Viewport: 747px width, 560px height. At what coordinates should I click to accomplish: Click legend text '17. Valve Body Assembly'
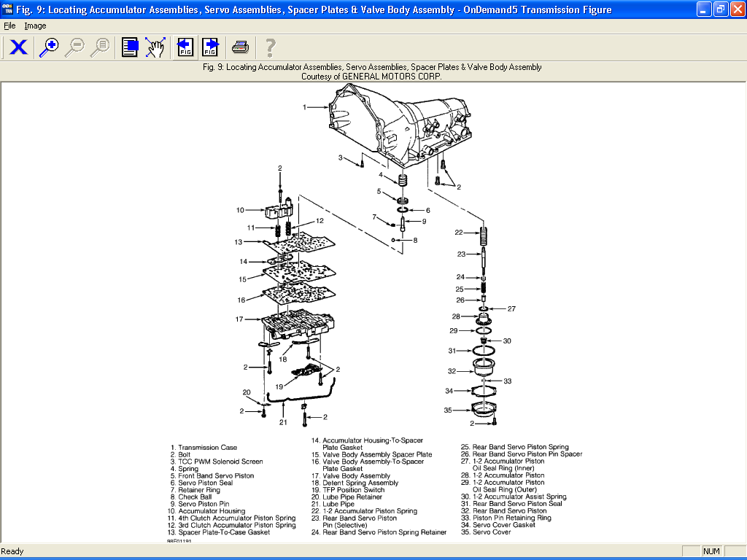click(x=351, y=475)
